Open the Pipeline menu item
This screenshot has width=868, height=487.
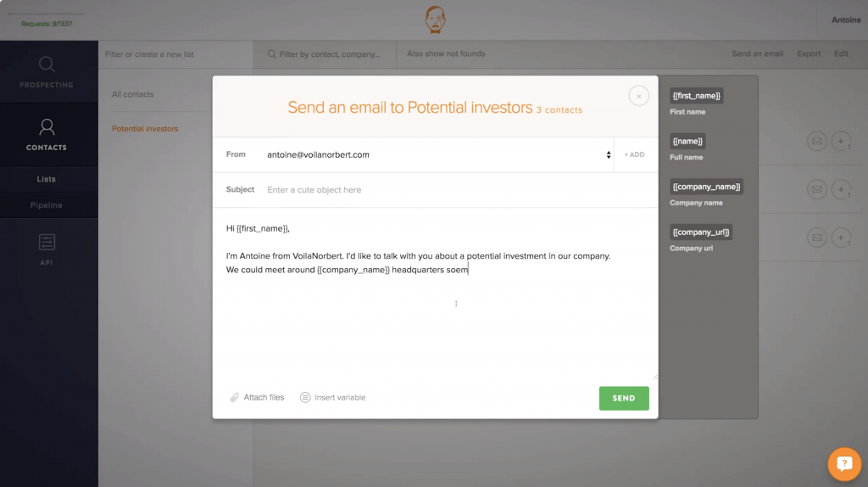pos(47,205)
